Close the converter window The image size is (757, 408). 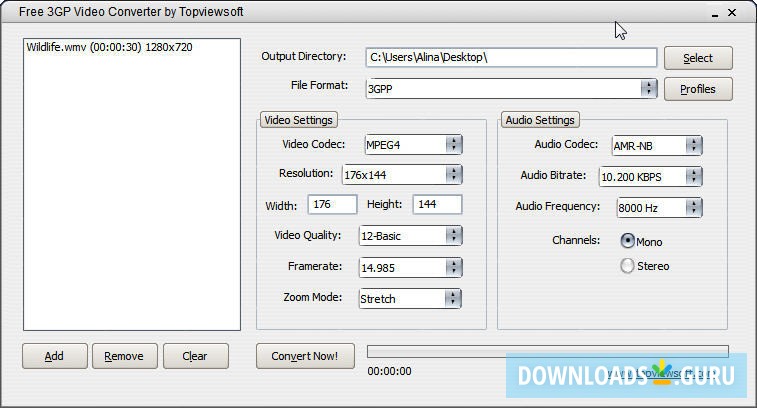pyautogui.click(x=732, y=13)
